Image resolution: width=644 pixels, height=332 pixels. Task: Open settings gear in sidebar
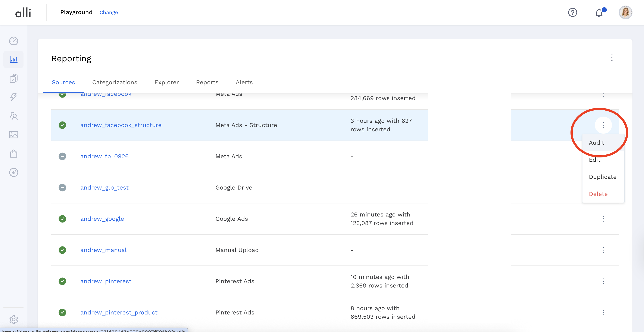(x=13, y=319)
